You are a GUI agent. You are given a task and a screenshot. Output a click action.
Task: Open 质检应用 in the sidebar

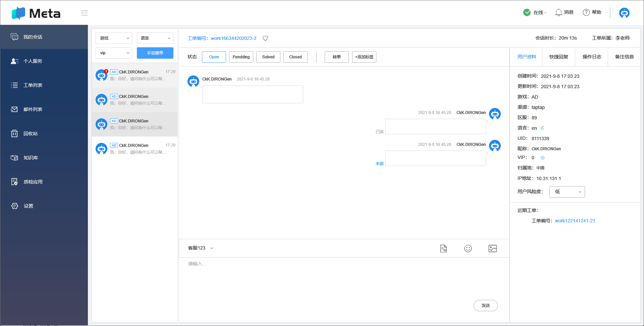click(x=44, y=182)
